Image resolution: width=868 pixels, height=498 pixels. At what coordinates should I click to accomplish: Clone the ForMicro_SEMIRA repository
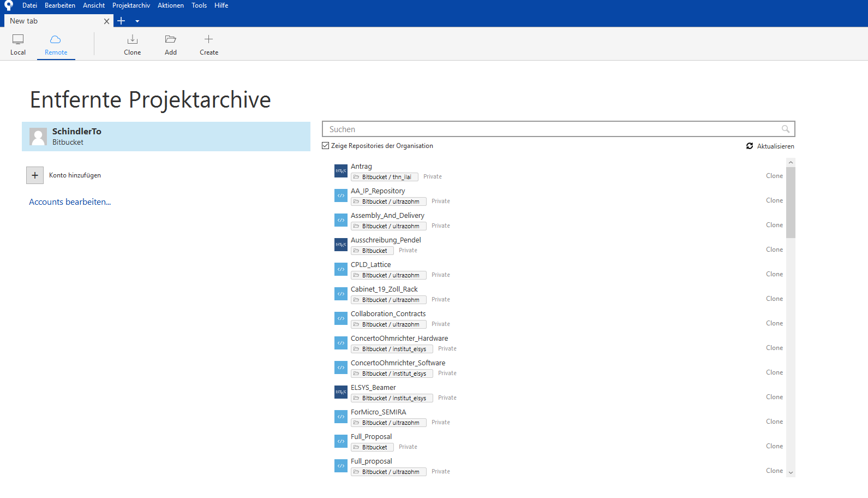[x=774, y=422]
